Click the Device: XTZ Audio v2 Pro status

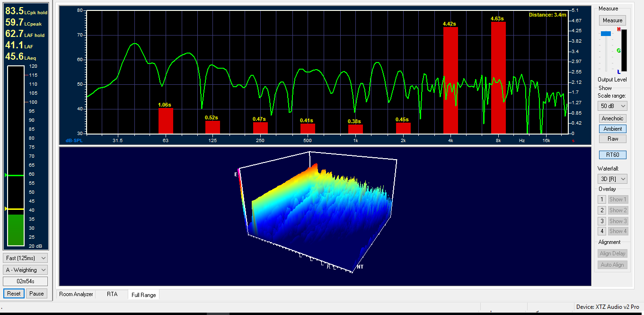(x=608, y=307)
